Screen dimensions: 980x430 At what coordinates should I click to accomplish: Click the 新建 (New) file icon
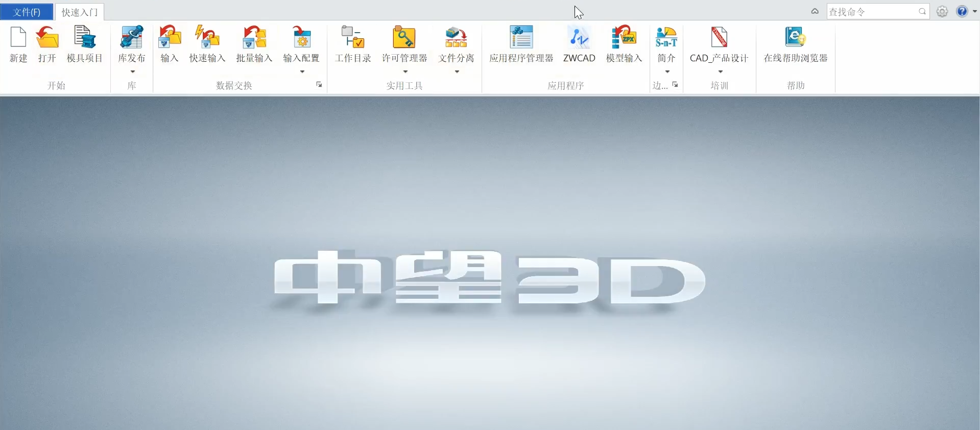click(18, 38)
